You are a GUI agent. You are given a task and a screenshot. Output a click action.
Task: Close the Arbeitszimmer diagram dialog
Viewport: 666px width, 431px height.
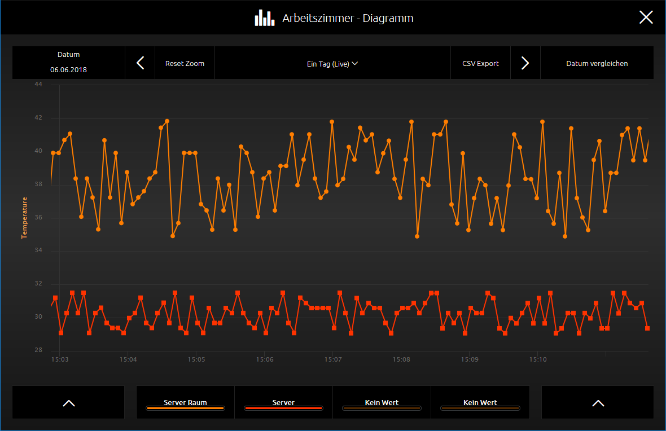coord(646,17)
